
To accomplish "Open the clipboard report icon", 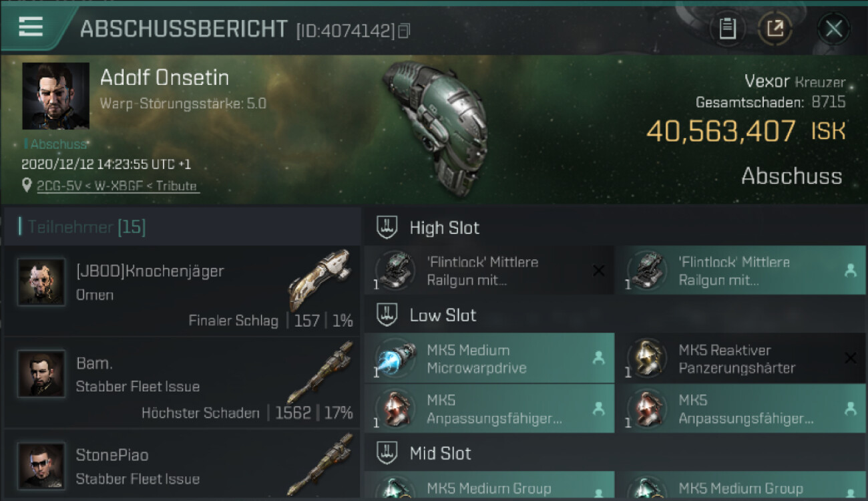I will [727, 29].
